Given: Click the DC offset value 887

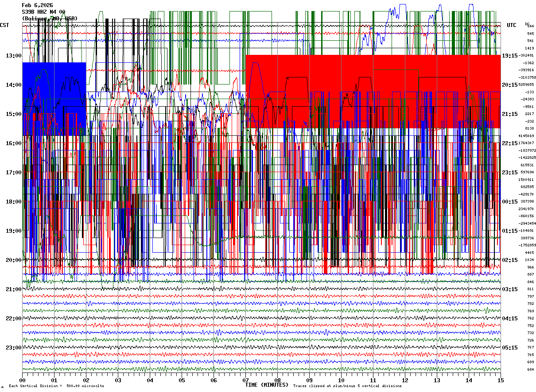Looking at the screenshot, I should click(530, 274).
